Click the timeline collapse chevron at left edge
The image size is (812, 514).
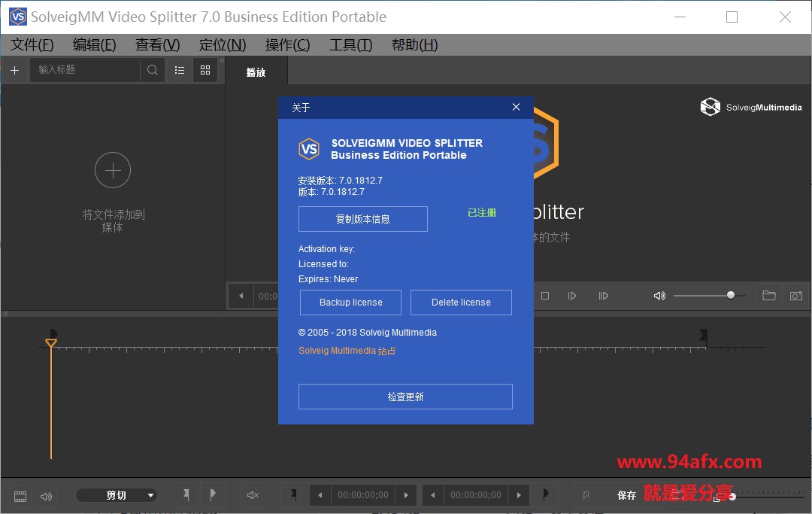[x=6, y=314]
